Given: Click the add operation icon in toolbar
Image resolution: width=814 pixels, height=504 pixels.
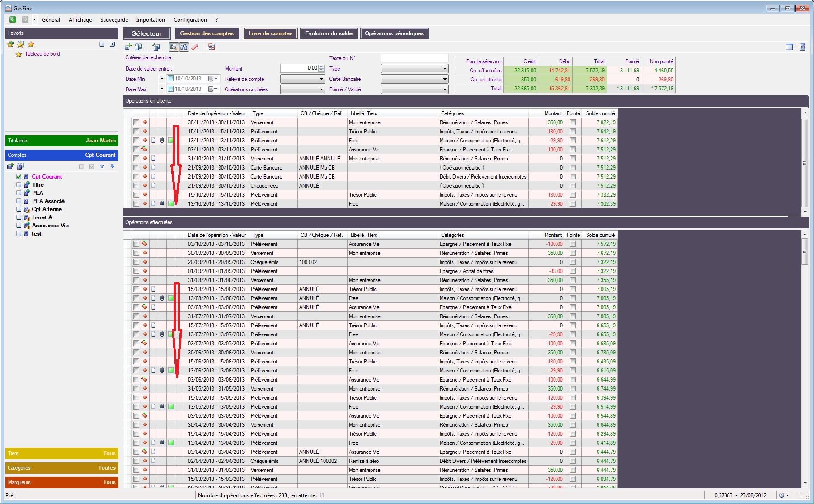Looking at the screenshot, I should [x=128, y=47].
